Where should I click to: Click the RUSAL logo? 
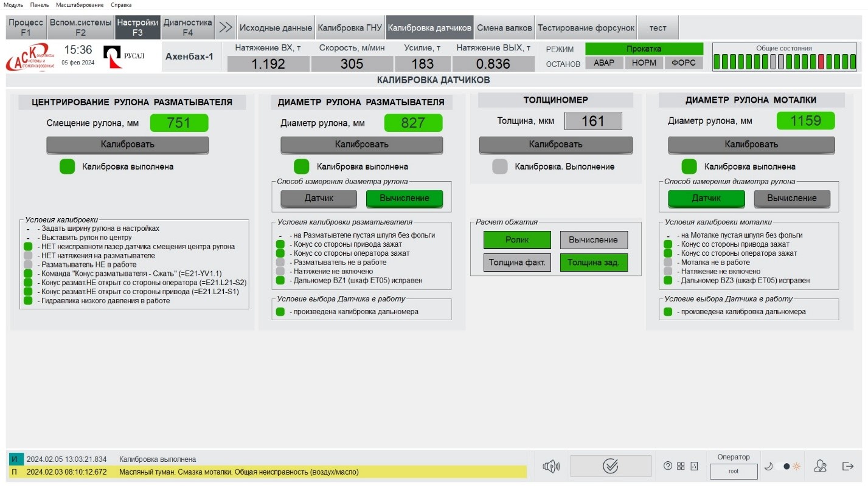click(x=125, y=58)
